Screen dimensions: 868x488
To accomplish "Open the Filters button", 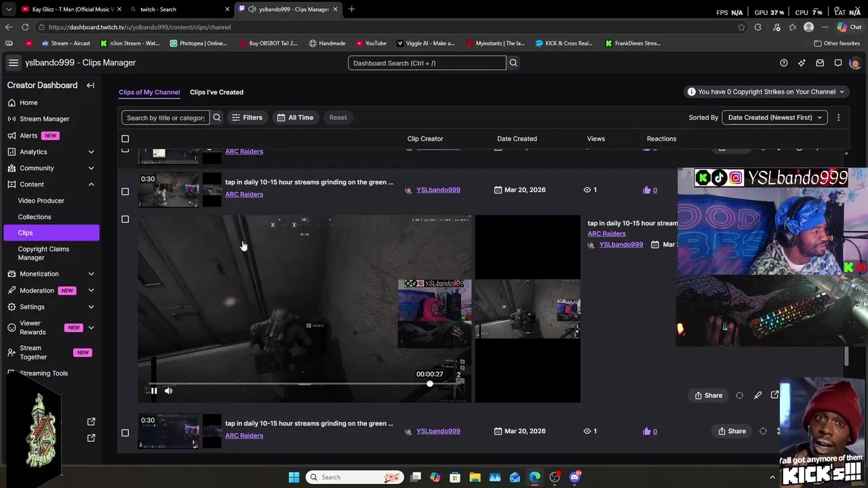I will [247, 117].
